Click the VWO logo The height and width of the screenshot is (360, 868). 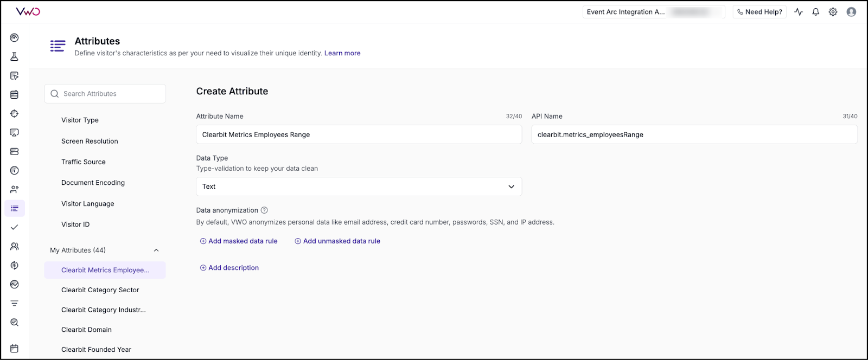pyautogui.click(x=28, y=12)
